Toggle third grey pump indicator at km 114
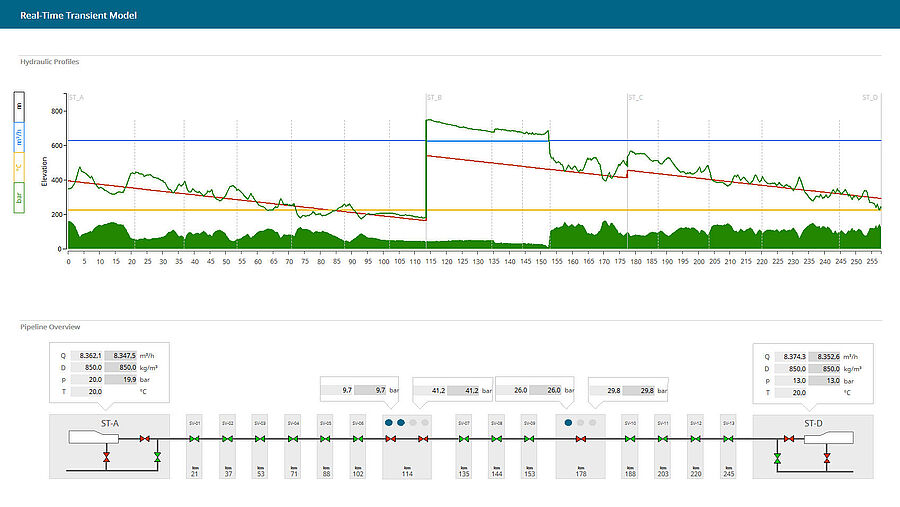900x507 pixels. click(x=413, y=423)
